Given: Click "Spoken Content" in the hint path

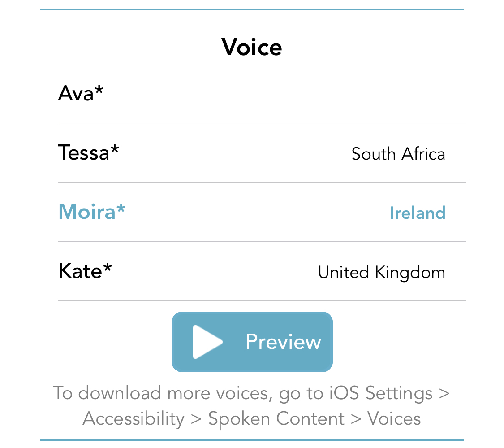Looking at the screenshot, I should [x=276, y=419].
